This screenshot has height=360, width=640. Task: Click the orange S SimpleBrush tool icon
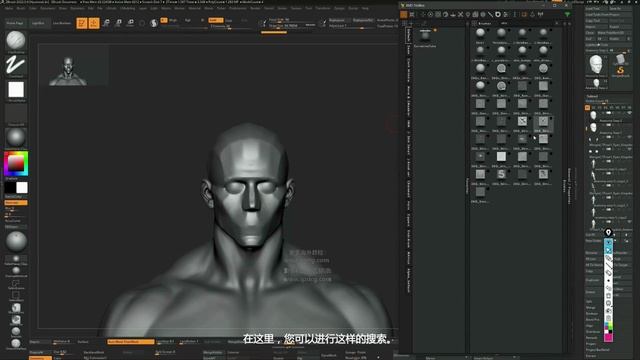point(620,70)
